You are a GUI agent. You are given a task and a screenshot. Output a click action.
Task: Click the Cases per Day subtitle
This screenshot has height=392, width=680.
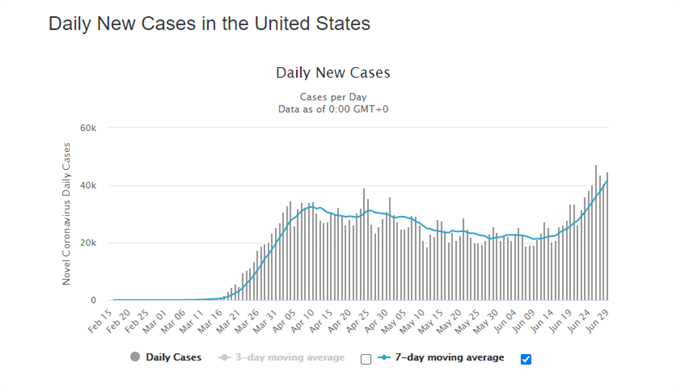click(333, 97)
